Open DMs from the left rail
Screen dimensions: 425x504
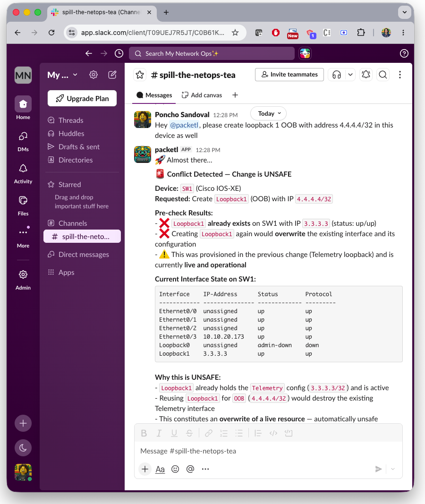pos(23,137)
